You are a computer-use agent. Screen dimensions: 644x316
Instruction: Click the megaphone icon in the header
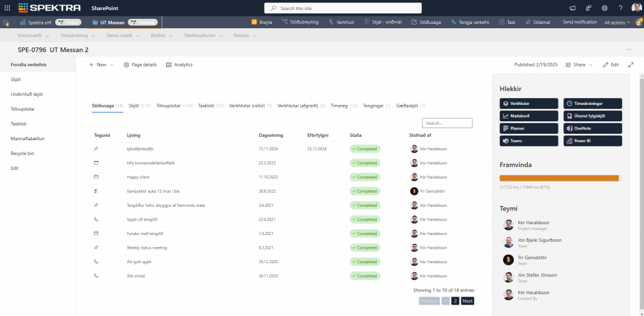[572, 8]
